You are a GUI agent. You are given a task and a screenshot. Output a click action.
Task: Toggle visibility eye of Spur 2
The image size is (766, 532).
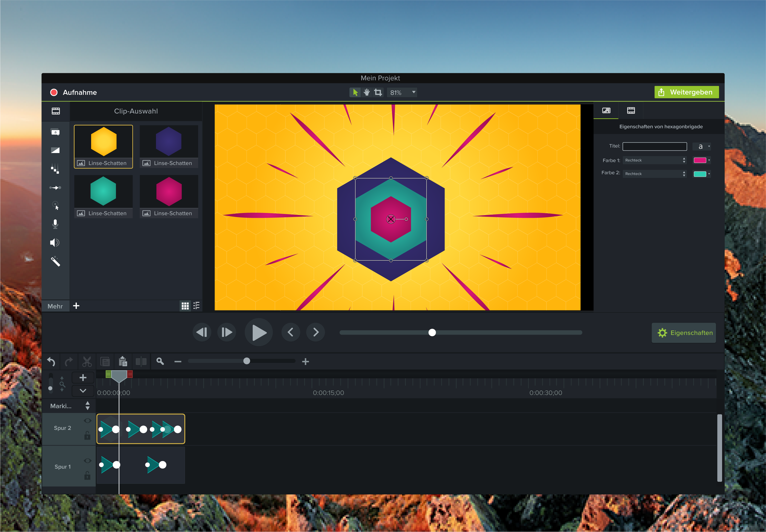87,421
